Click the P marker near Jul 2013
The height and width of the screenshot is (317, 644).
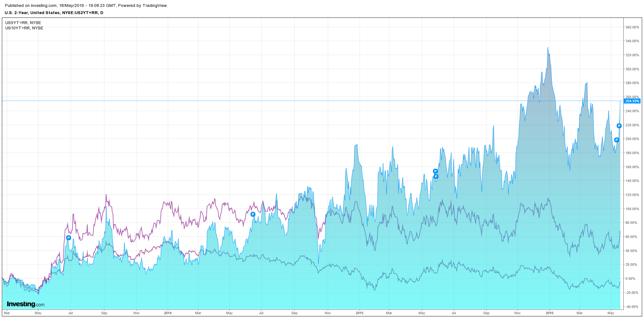point(69,238)
